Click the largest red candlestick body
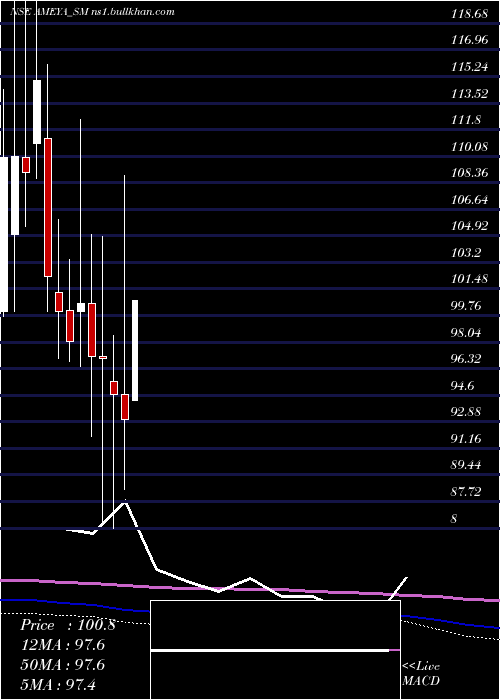 48,208
